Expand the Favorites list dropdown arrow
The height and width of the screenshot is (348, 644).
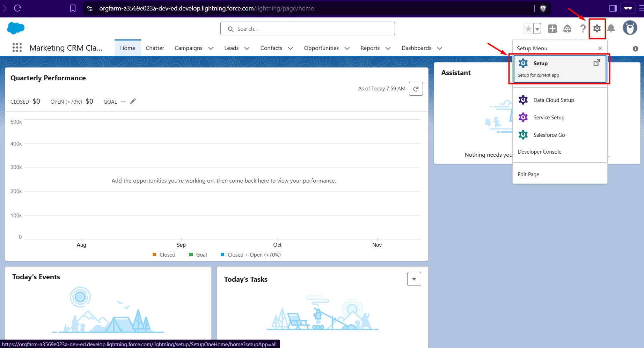click(x=537, y=29)
